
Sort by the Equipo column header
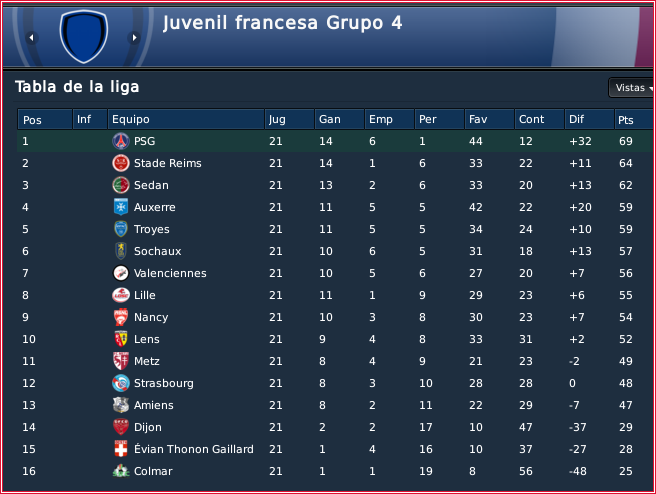click(x=186, y=119)
